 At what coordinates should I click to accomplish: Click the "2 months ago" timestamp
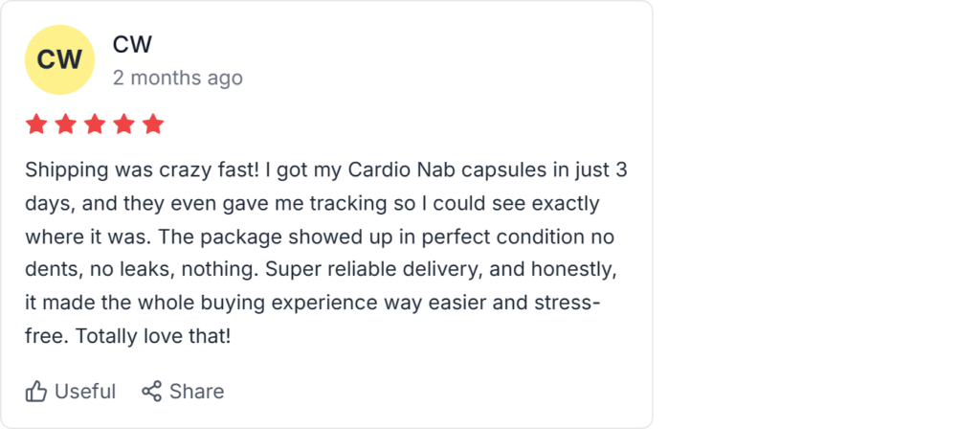[x=177, y=78]
